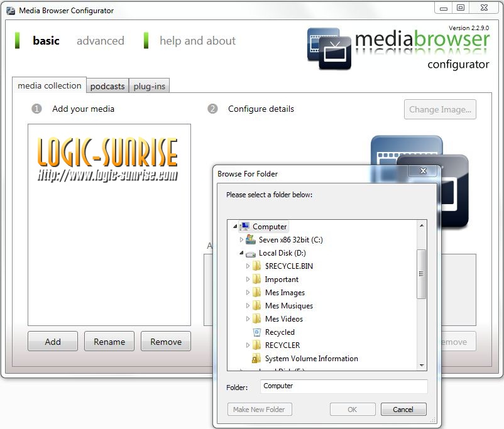Select 'Local Disk (D:)' label
Viewport: 504px width, 429px height.
[282, 253]
